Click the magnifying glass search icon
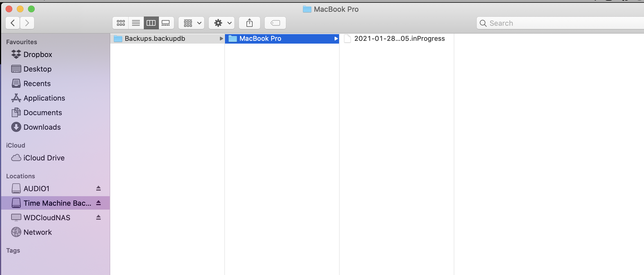 (x=483, y=23)
